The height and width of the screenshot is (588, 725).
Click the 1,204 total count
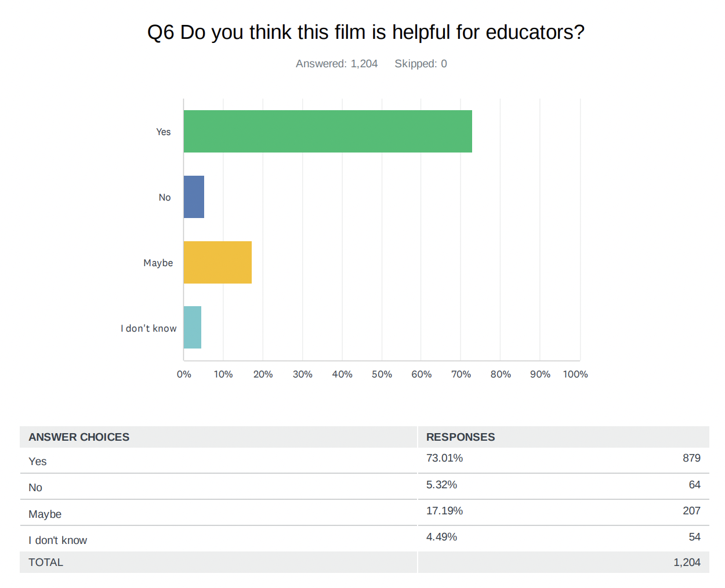pos(687,562)
